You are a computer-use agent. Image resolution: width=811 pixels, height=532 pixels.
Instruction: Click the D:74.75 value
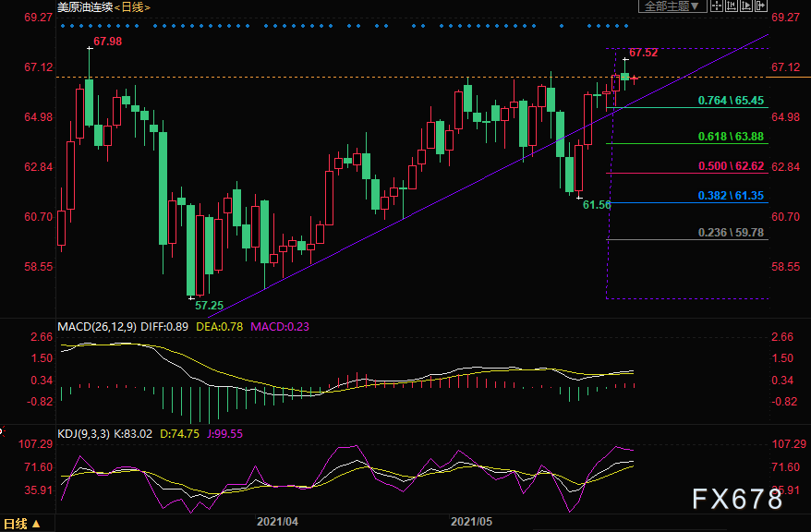[179, 434]
